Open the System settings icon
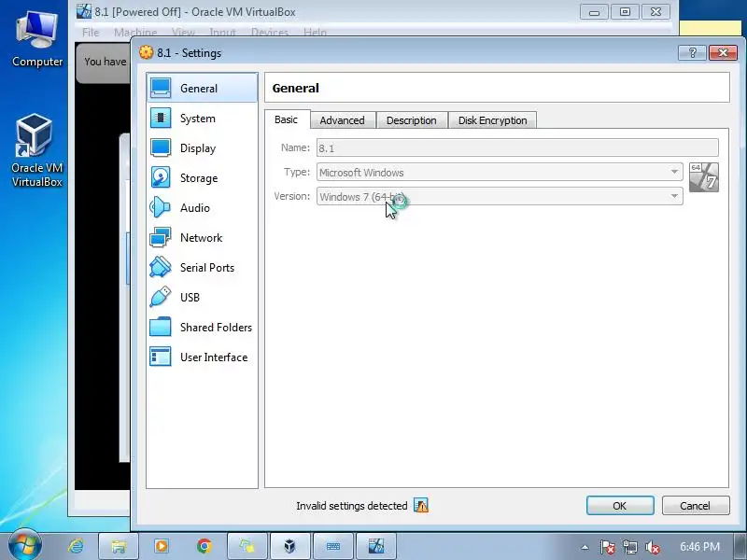Image resolution: width=747 pixels, height=560 pixels. tap(161, 119)
